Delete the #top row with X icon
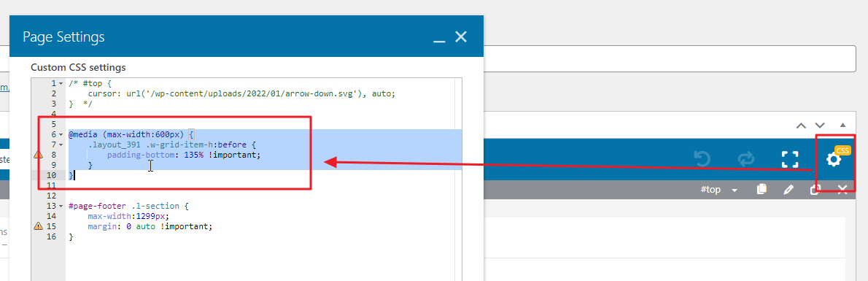 point(842,190)
